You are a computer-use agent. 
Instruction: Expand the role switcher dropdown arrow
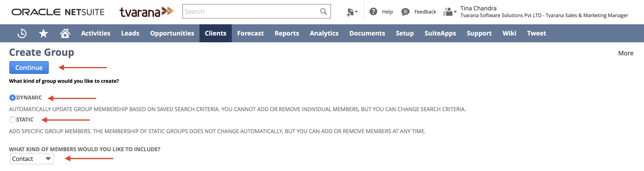(x=455, y=12)
